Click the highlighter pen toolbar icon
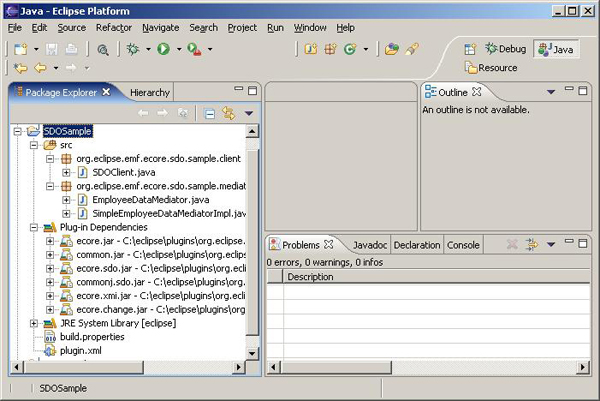The image size is (600, 401). tap(412, 49)
